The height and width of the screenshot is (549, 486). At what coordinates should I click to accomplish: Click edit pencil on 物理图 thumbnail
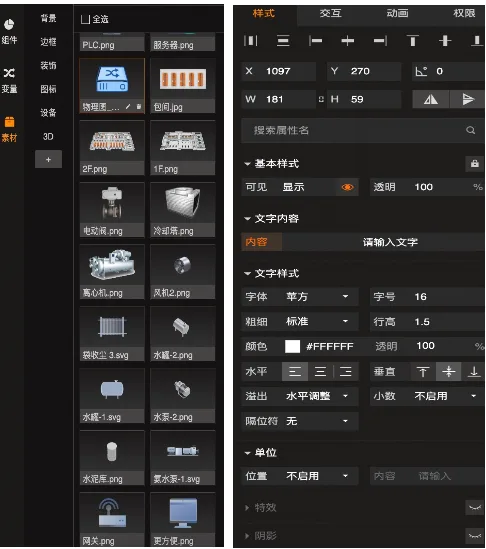click(x=128, y=106)
